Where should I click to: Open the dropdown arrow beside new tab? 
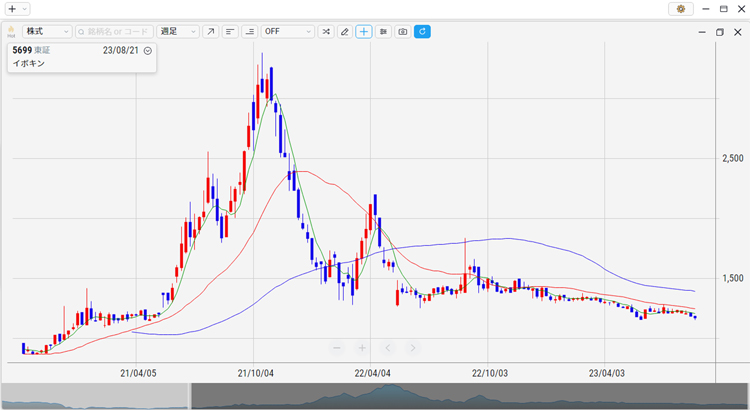pyautogui.click(x=25, y=8)
